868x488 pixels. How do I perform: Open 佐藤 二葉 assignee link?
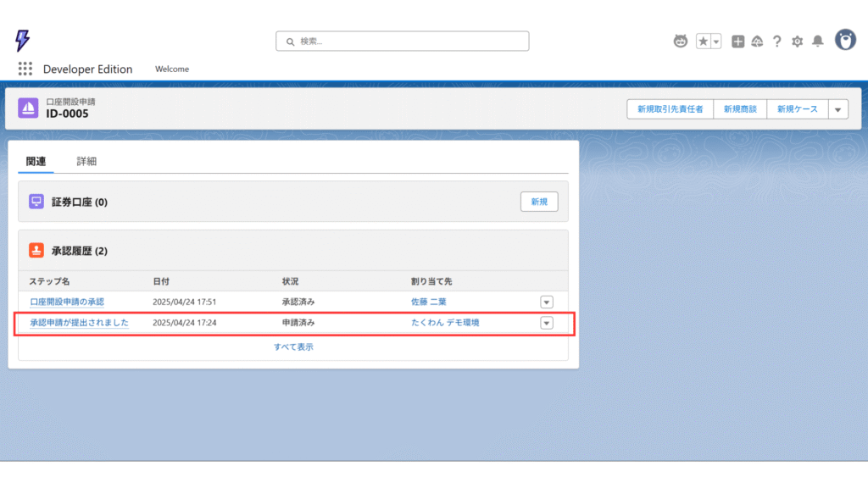428,302
